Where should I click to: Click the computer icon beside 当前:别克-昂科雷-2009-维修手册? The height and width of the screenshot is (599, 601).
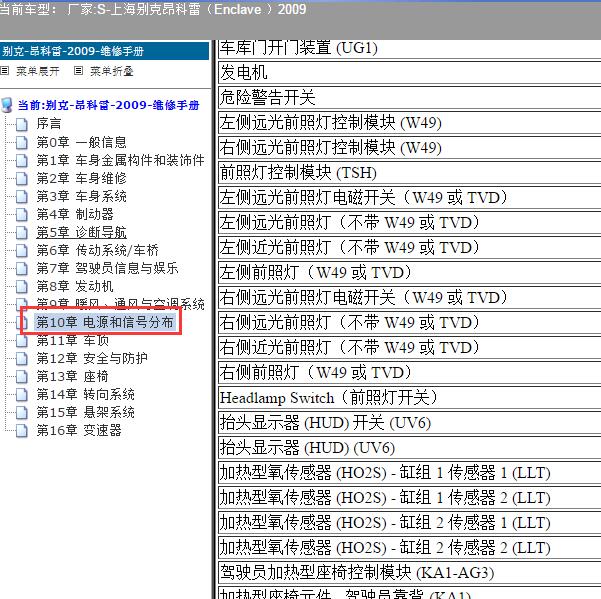[7, 105]
